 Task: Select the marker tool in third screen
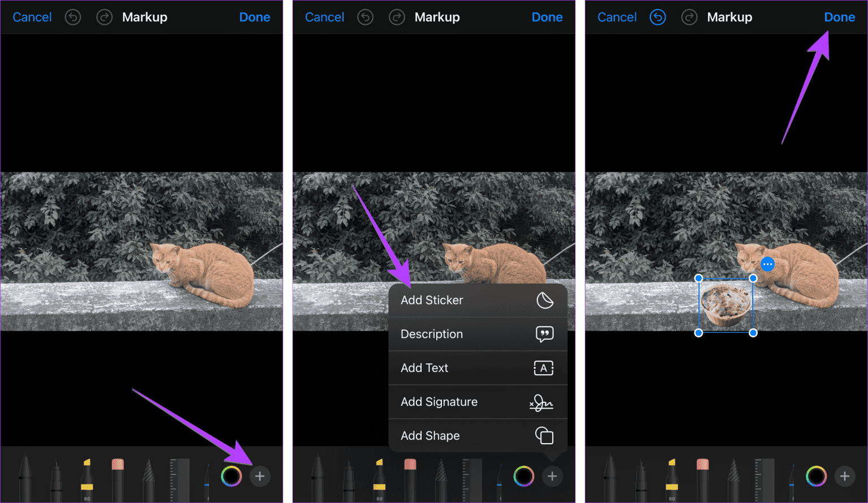[x=641, y=482]
